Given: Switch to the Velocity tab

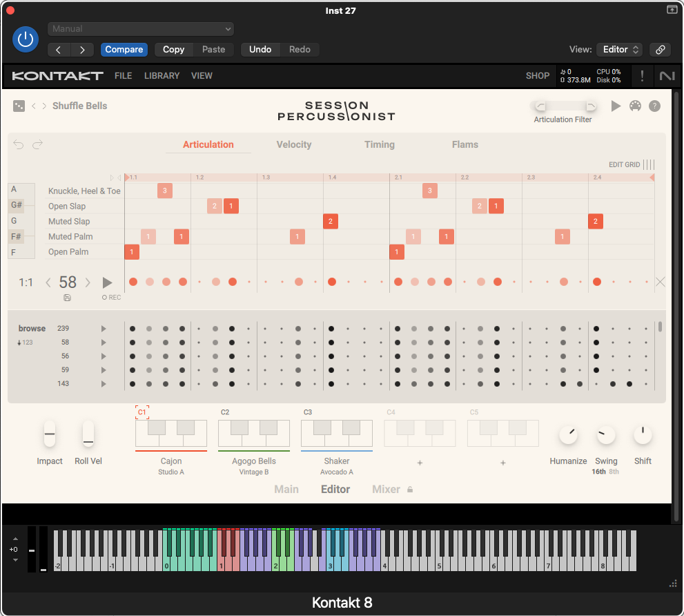Looking at the screenshot, I should 294,144.
